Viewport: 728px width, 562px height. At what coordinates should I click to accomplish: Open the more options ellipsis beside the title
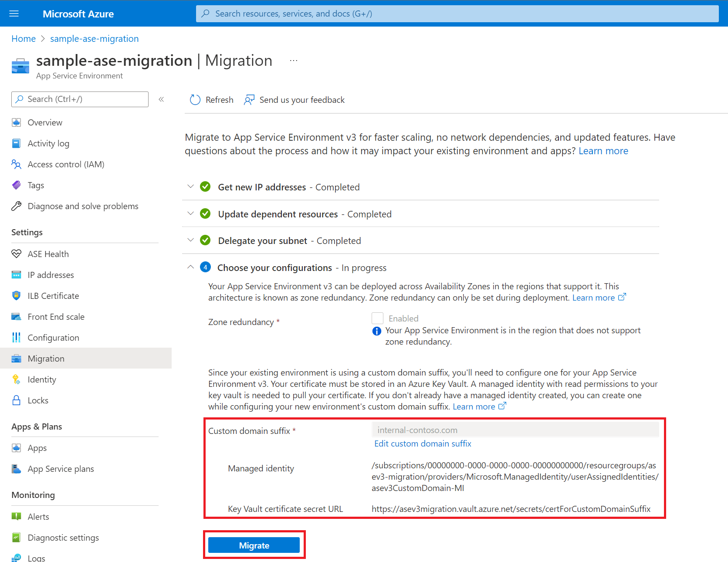coord(294,61)
